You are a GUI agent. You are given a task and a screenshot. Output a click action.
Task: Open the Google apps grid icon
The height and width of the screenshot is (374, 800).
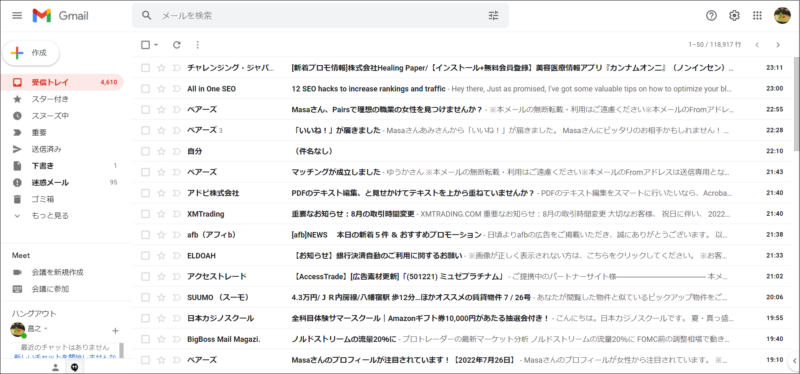click(757, 15)
